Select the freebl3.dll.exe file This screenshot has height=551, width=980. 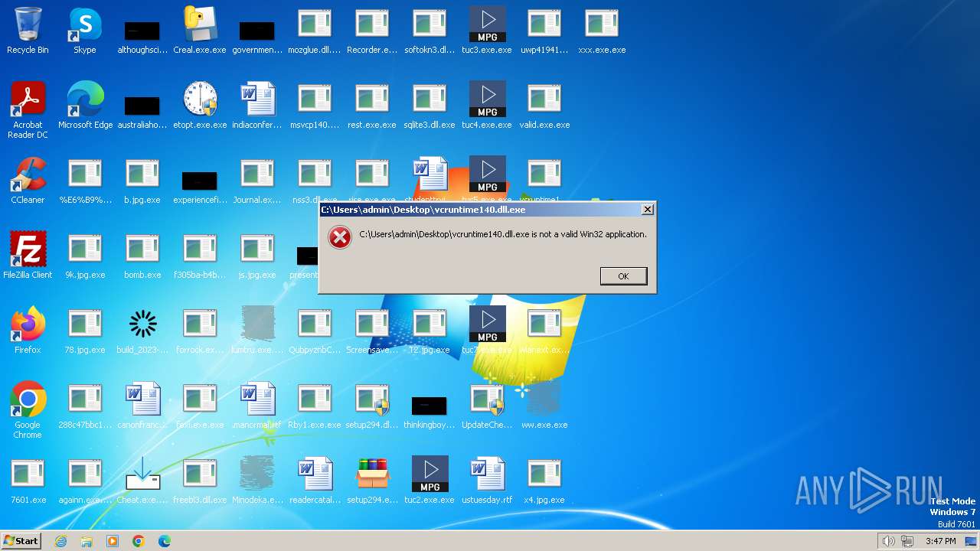click(200, 481)
